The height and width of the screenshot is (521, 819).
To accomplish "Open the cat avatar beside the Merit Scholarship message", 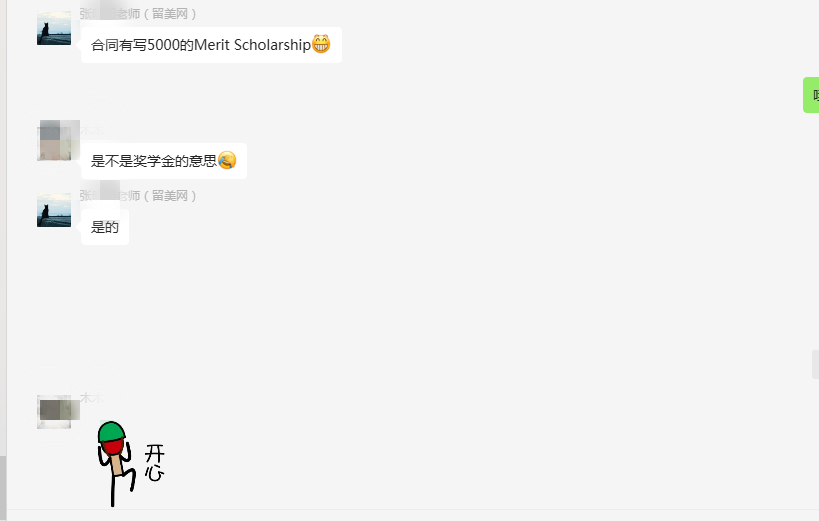I will [x=54, y=28].
